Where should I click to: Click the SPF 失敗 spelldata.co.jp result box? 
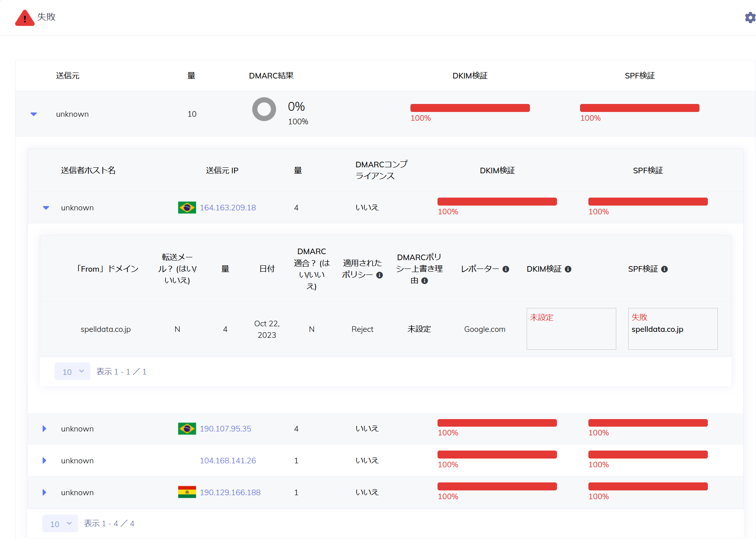(x=673, y=329)
